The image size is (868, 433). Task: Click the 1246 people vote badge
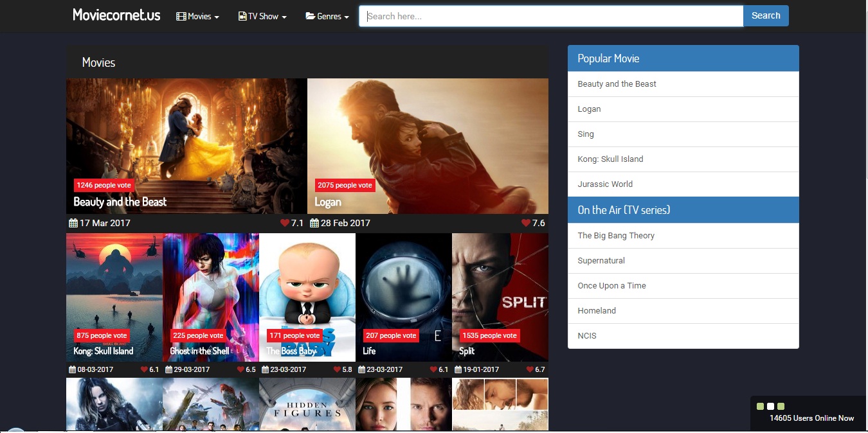coord(104,185)
